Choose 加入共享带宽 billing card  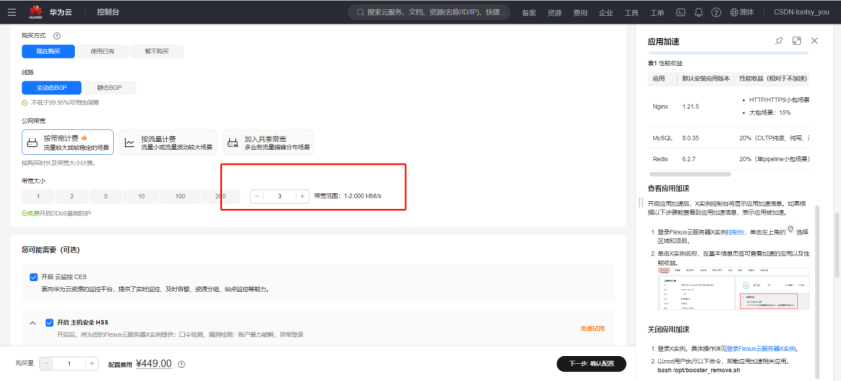click(268, 142)
